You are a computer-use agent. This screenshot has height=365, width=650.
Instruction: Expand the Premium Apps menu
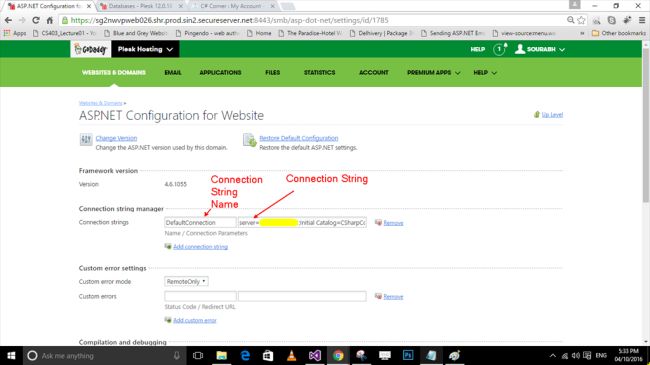coord(434,72)
